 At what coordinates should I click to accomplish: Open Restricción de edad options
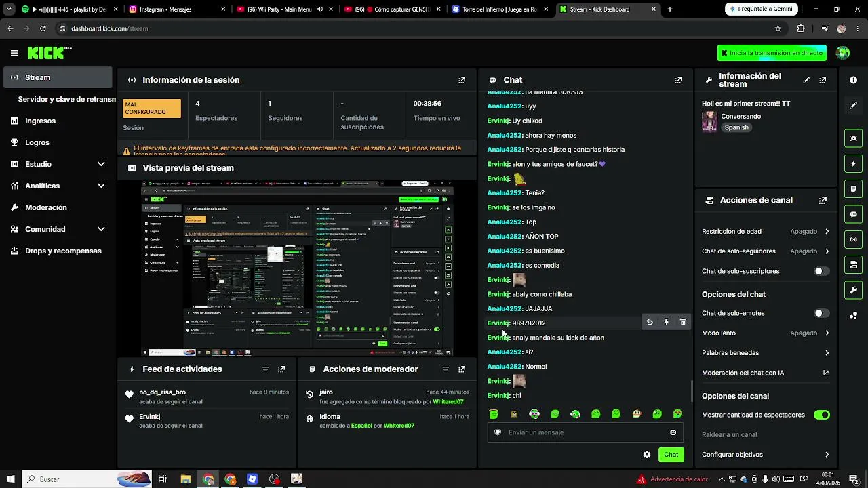coord(766,231)
